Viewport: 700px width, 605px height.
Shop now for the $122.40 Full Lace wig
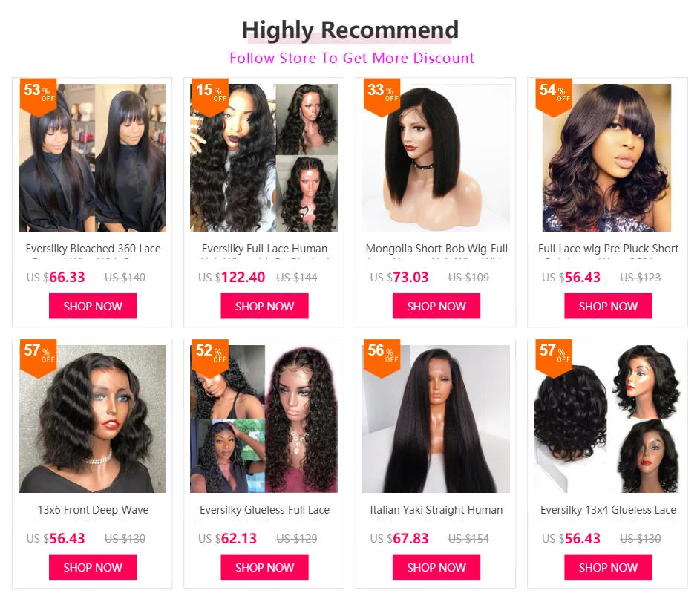tap(264, 306)
